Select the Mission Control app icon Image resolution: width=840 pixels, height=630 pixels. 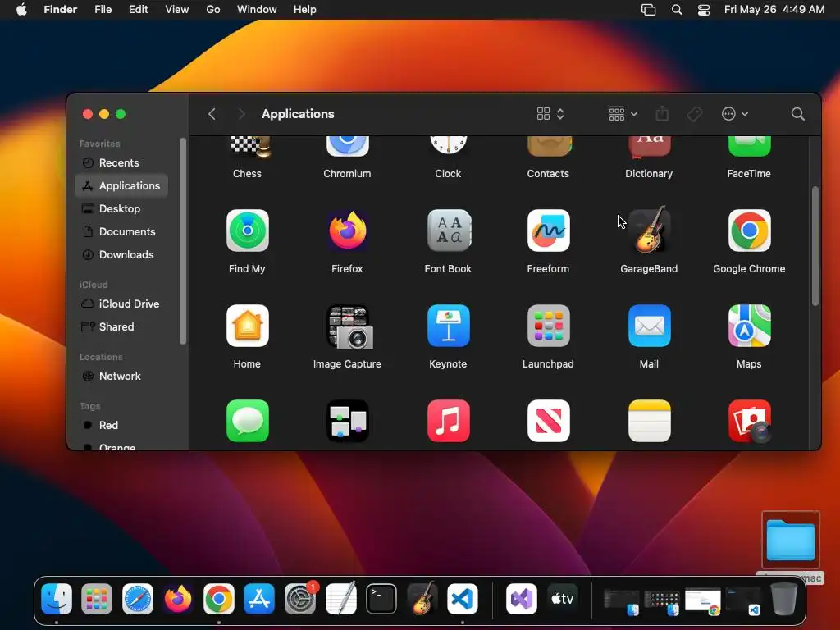pyautogui.click(x=347, y=421)
